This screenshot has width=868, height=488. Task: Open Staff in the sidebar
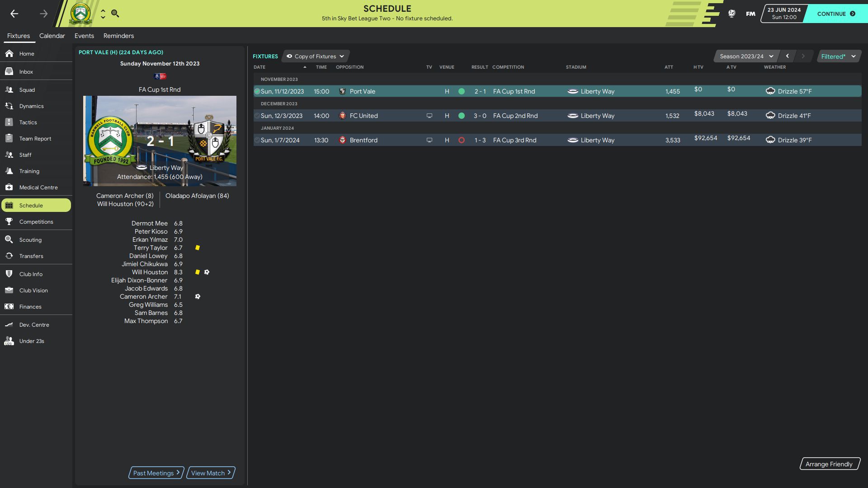(x=36, y=155)
